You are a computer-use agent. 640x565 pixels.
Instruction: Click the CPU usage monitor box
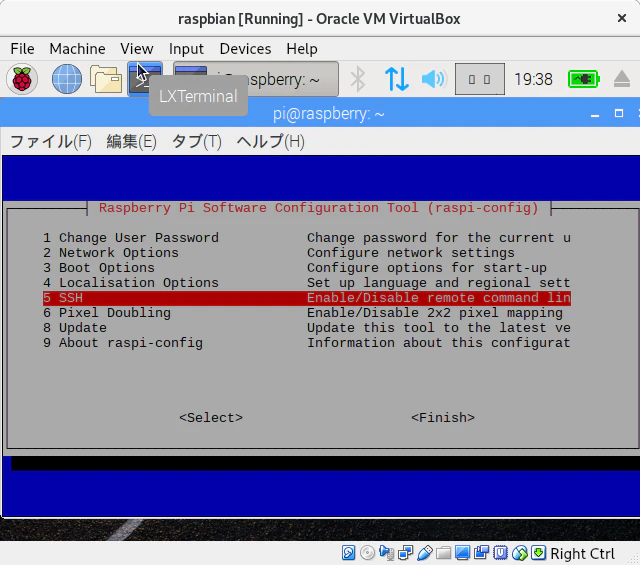click(x=480, y=79)
